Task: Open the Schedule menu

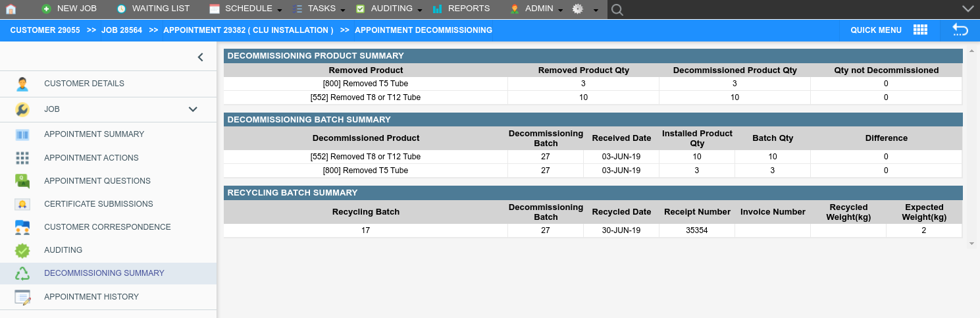Action: click(248, 9)
